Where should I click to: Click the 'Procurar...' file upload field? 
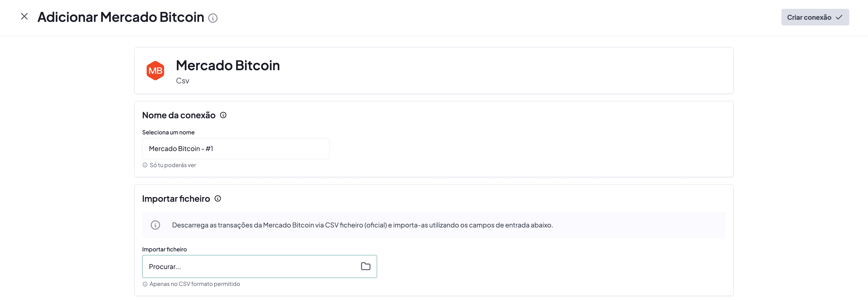[x=236, y=266]
